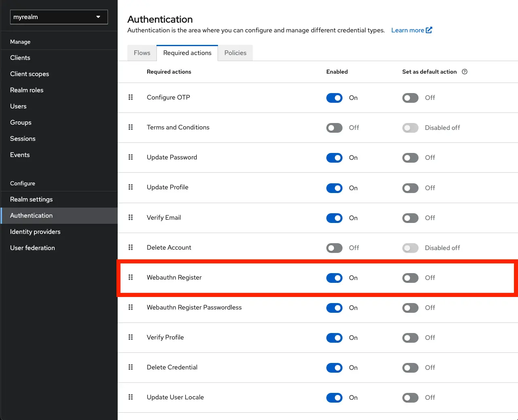Select the Required actions tab
518x420 pixels.
(187, 53)
